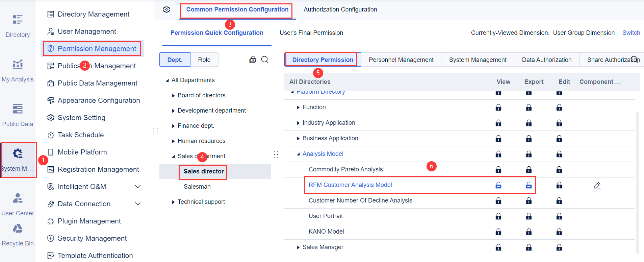Image resolution: width=644 pixels, height=262 pixels.
Task: Select Salesman in the department tree
Action: point(197,187)
